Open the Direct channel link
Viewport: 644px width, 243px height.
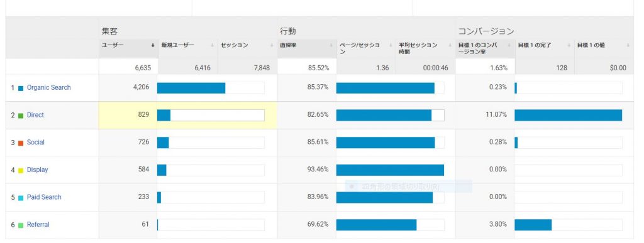coord(35,115)
